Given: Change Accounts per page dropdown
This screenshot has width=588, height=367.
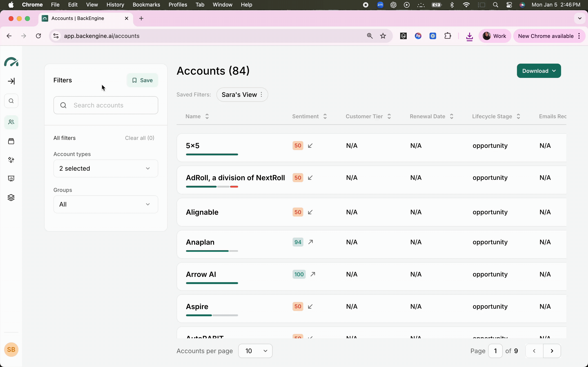Looking at the screenshot, I should (255, 351).
